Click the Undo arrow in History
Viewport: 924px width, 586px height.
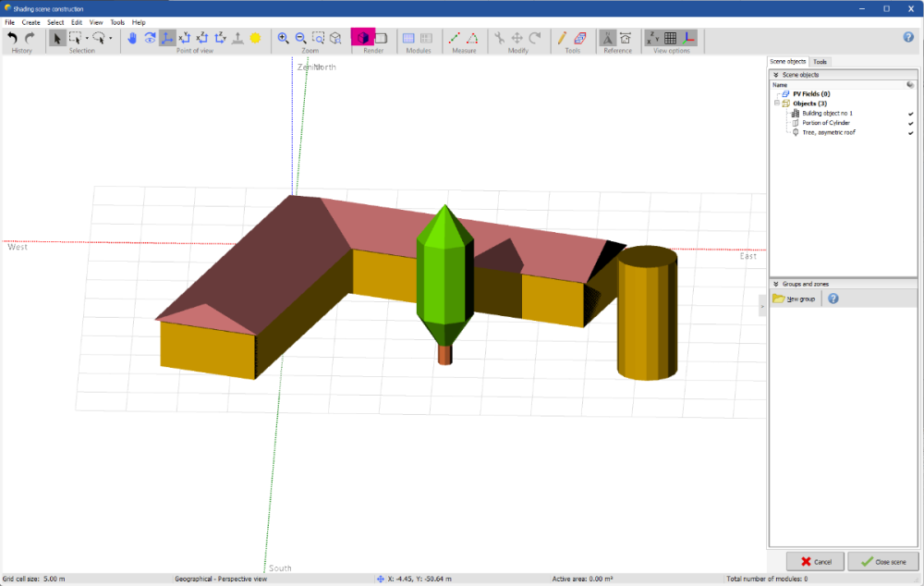[x=13, y=38]
